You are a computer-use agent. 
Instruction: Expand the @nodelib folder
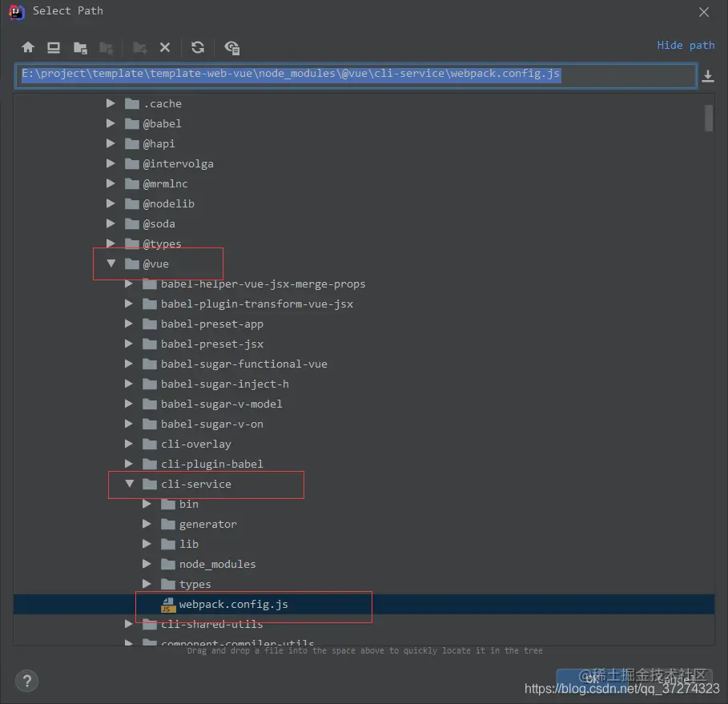pos(111,203)
